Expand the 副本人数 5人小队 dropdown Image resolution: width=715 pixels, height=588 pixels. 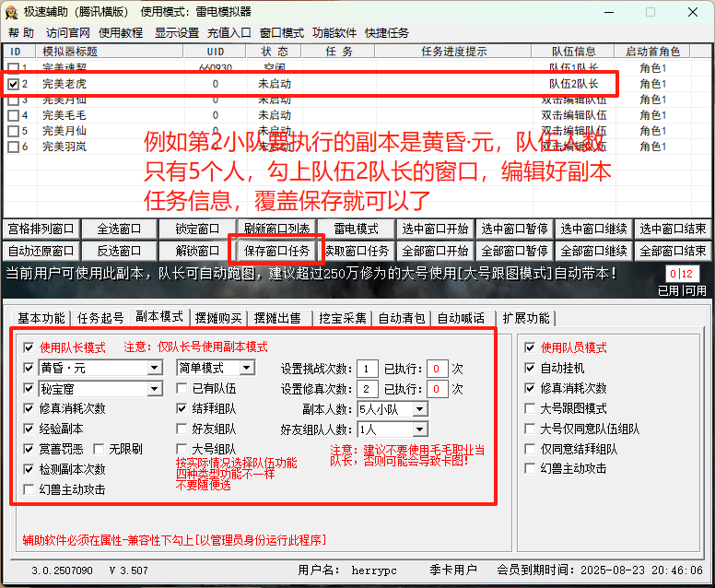coord(420,409)
